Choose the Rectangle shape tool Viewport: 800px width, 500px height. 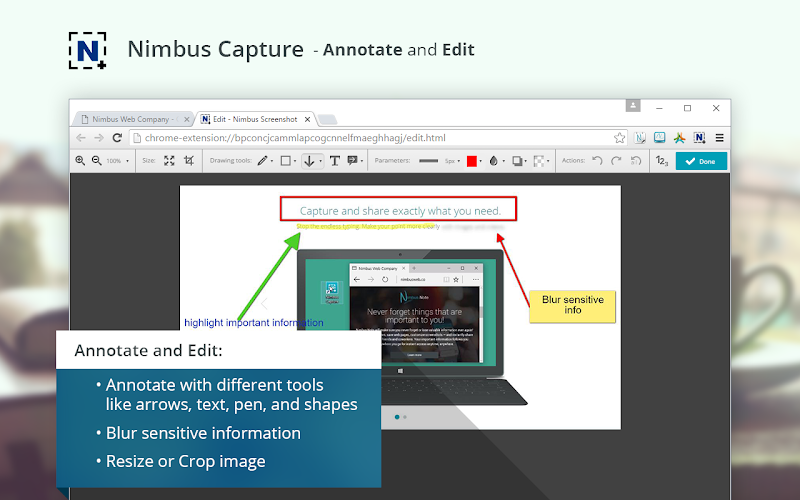tap(285, 161)
